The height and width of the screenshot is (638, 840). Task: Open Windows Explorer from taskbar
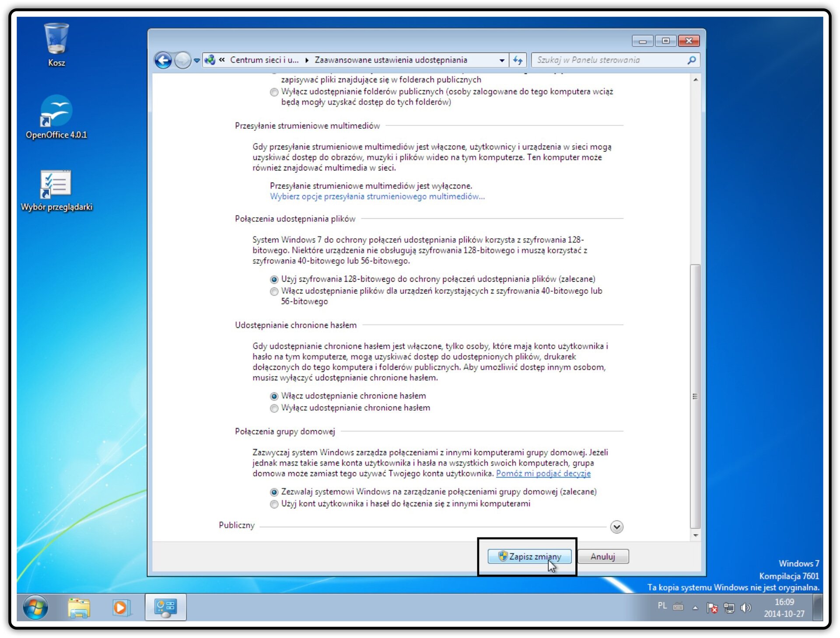tap(79, 607)
